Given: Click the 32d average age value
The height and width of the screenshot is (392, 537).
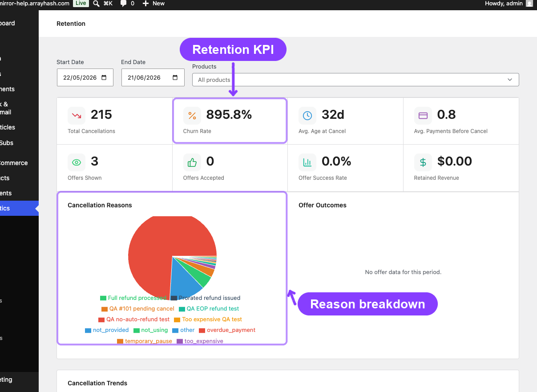Looking at the screenshot, I should [x=333, y=115].
